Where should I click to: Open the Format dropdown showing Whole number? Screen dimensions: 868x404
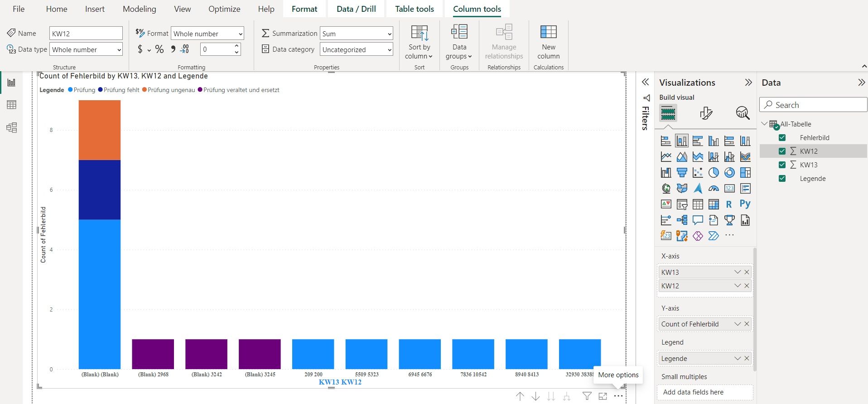pyautogui.click(x=207, y=34)
